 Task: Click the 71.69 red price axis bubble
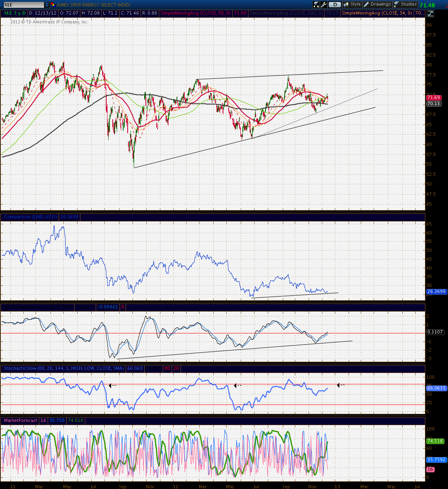[x=433, y=98]
